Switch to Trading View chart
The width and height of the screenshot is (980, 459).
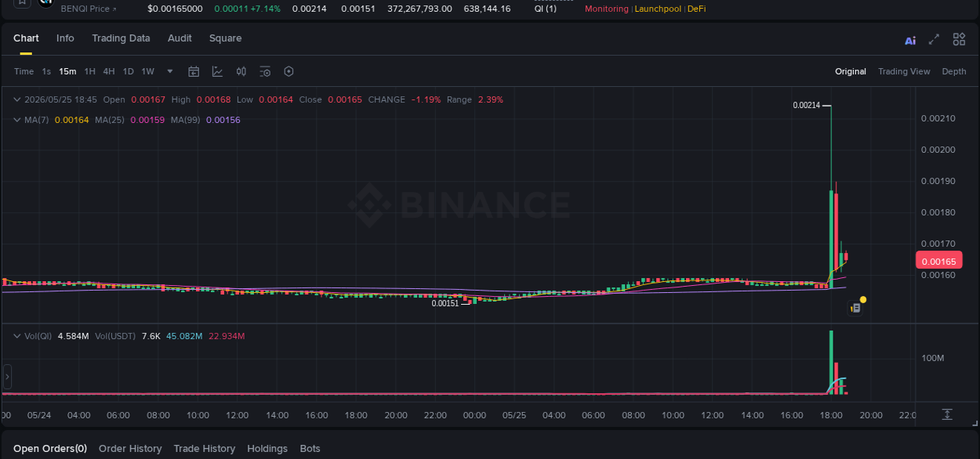pyautogui.click(x=904, y=71)
